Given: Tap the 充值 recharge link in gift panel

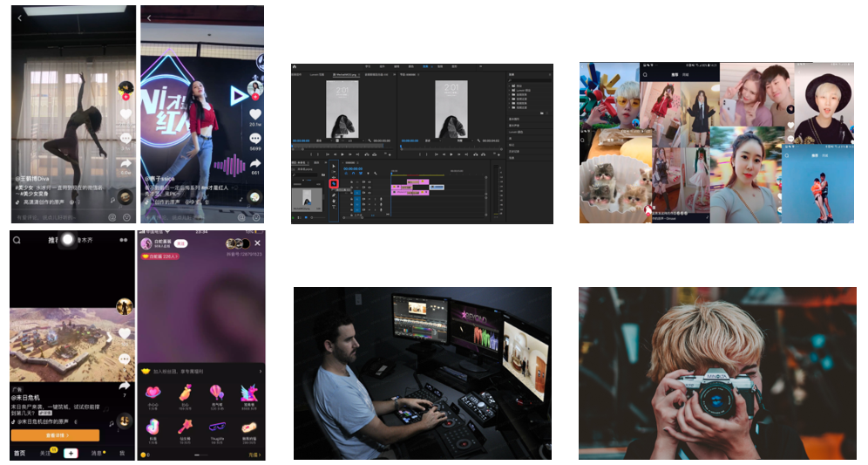Looking at the screenshot, I should [x=254, y=455].
